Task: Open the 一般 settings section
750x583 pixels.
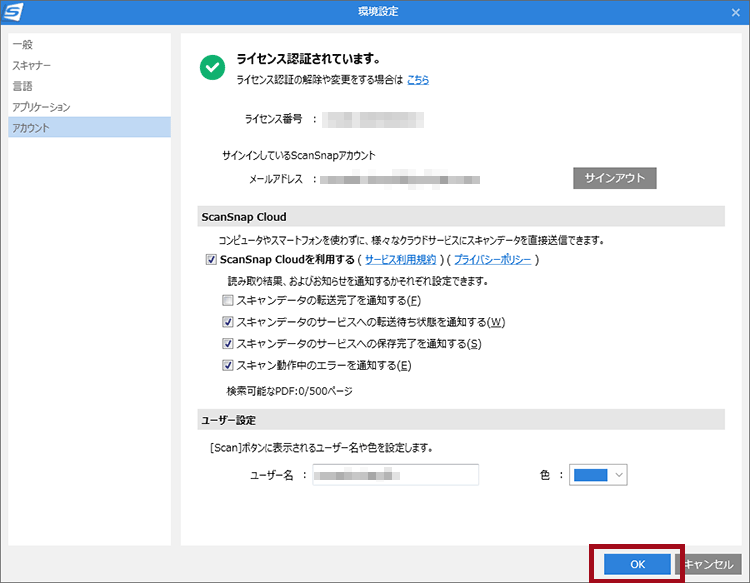Action: tap(89, 44)
